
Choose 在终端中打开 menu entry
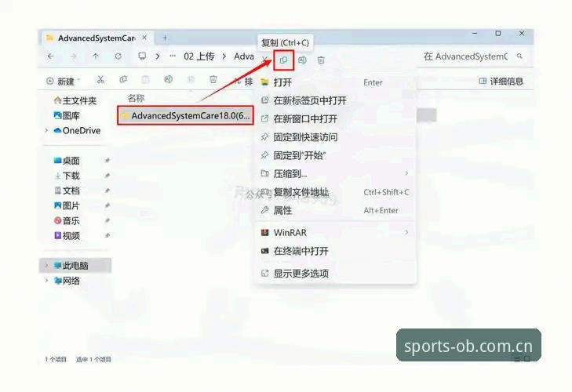tap(335, 251)
